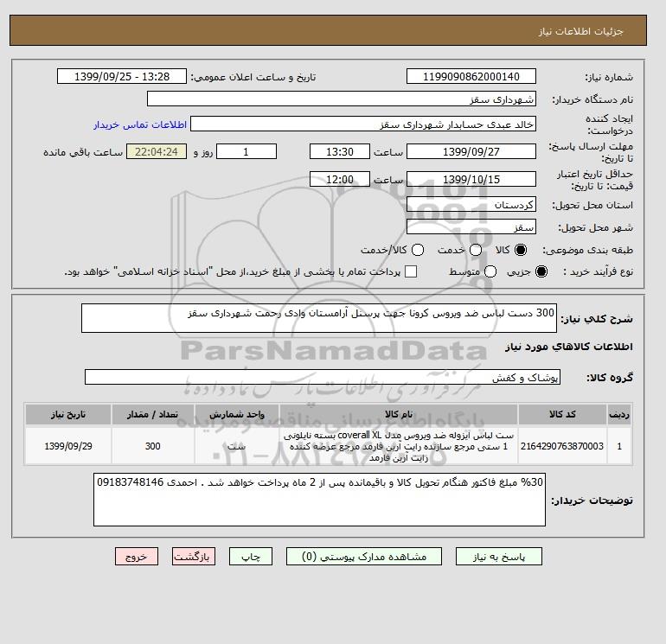Click the need number field 1199090862000140
This screenshot has height=644, width=666.
(471, 76)
